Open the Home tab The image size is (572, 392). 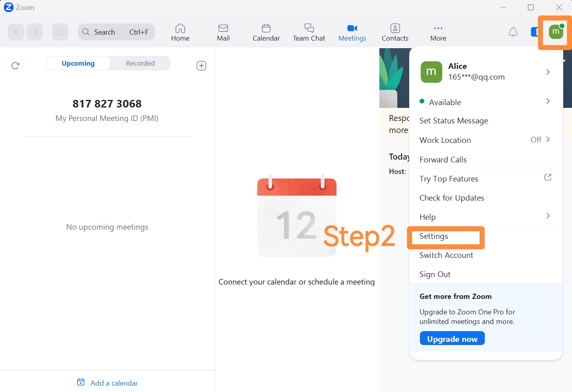click(x=180, y=32)
